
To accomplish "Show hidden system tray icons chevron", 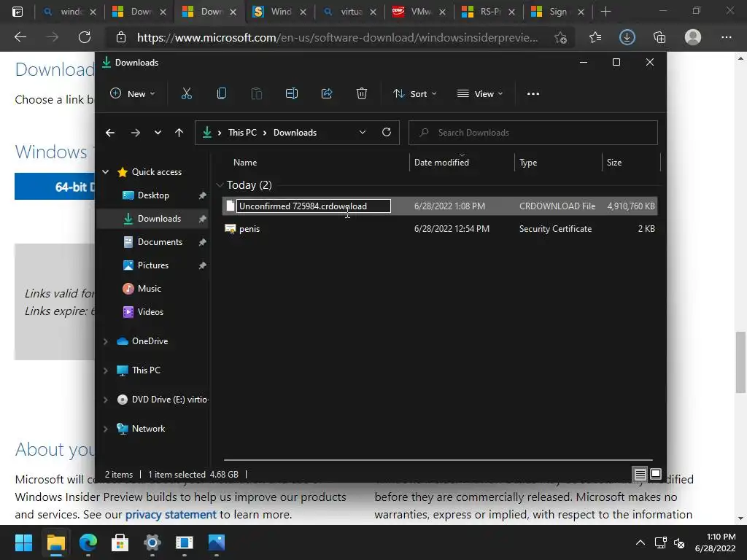I will coord(640,542).
